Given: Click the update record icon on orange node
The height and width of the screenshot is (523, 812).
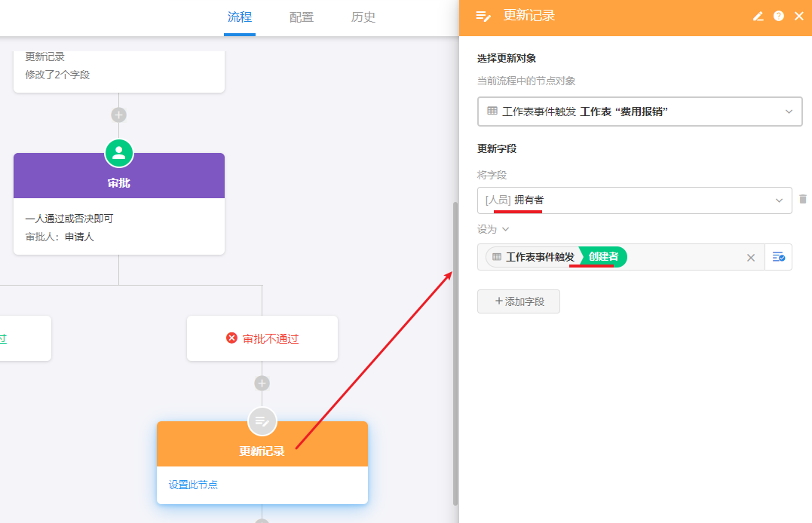Looking at the screenshot, I should pos(262,421).
